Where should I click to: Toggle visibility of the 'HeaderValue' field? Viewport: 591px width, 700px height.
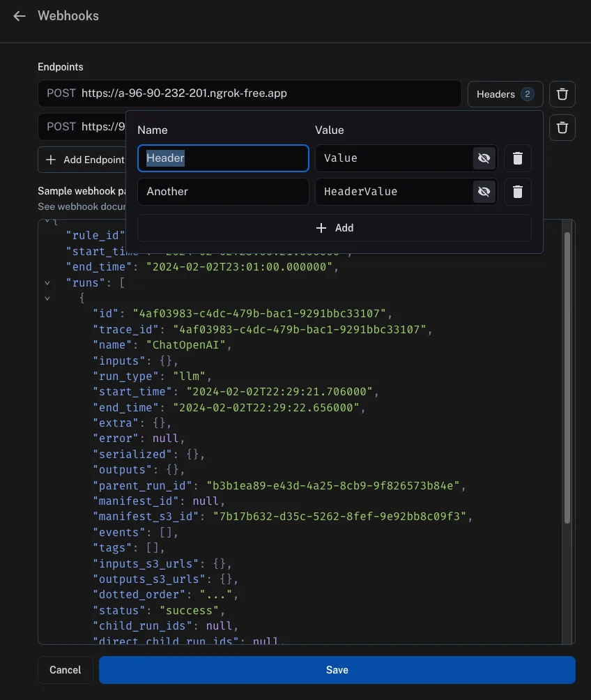(x=484, y=192)
